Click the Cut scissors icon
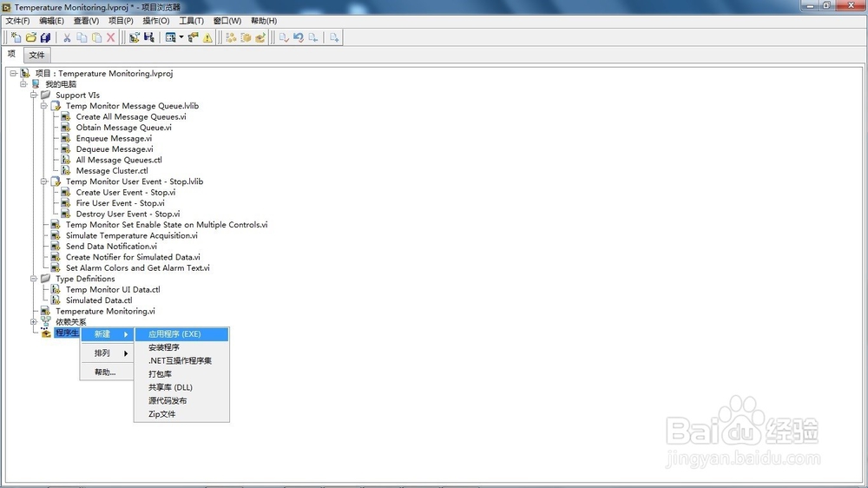The image size is (868, 488). pyautogui.click(x=67, y=37)
